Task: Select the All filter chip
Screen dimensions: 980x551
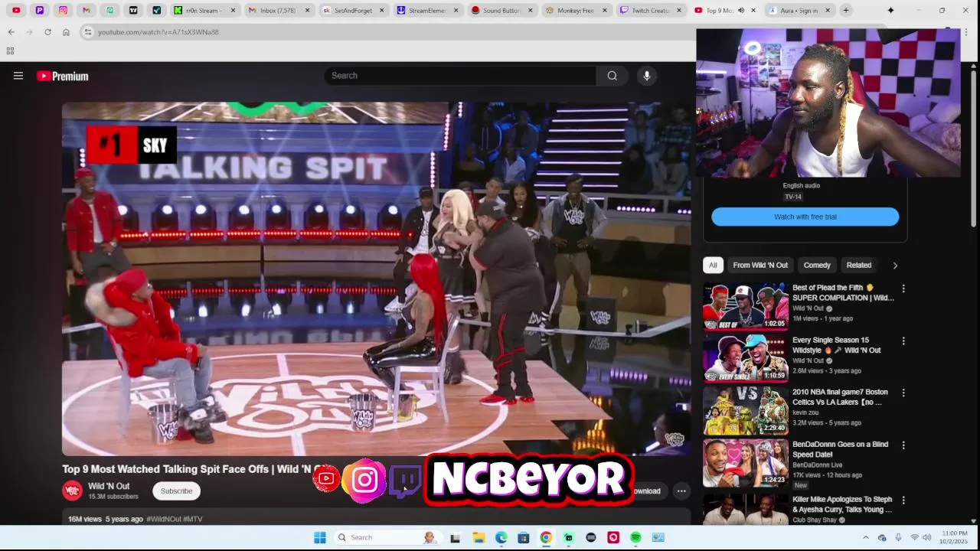Action: pyautogui.click(x=713, y=265)
